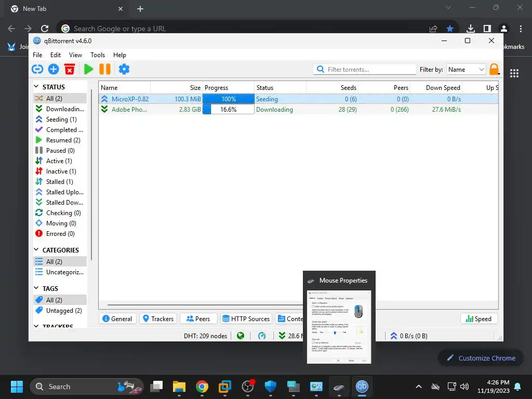
Task: Open the Filter by Name dropdown
Action: click(x=466, y=69)
